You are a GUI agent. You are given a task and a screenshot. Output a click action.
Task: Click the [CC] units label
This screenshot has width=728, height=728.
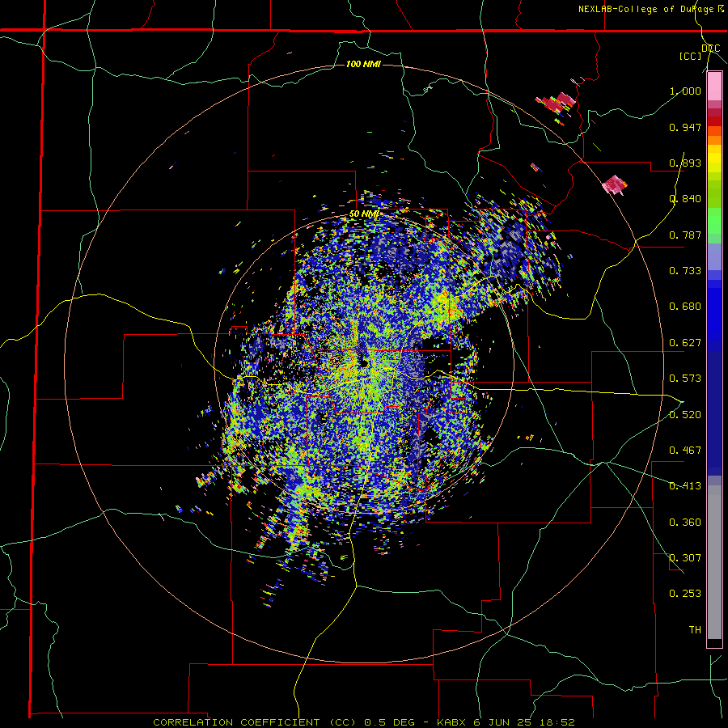(691, 56)
